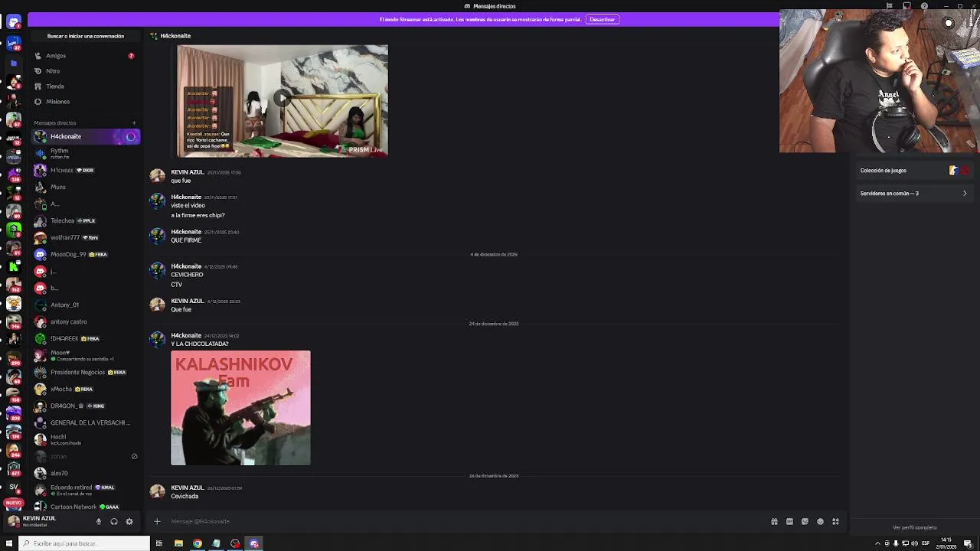Open Discord home direct messages icon
The height and width of the screenshot is (551, 980).
pyautogui.click(x=14, y=22)
